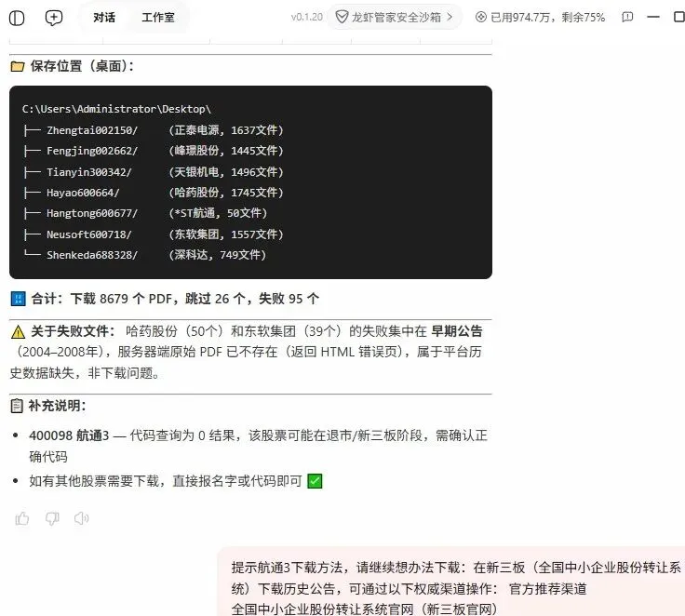This screenshot has width=685, height=616.
Task: Open usage stats 已用974.7万，剩余75%
Action: click(x=541, y=18)
